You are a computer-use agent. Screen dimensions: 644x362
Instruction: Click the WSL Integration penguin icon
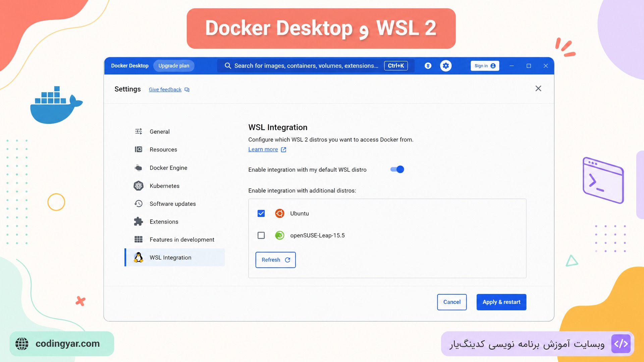[139, 257]
